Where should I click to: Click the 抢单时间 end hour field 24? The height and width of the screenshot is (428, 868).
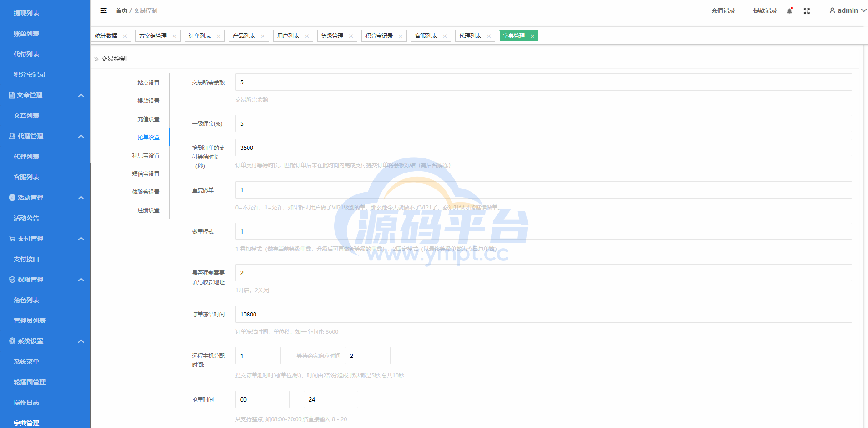(x=331, y=399)
